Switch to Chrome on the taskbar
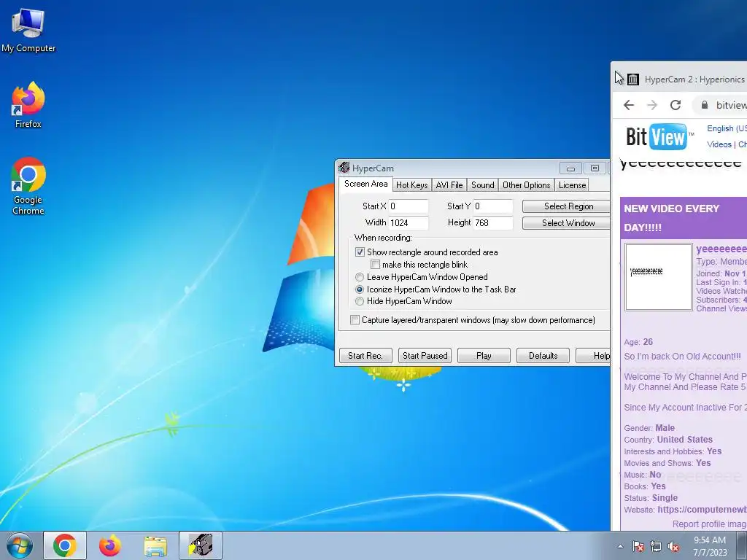 pyautogui.click(x=65, y=545)
